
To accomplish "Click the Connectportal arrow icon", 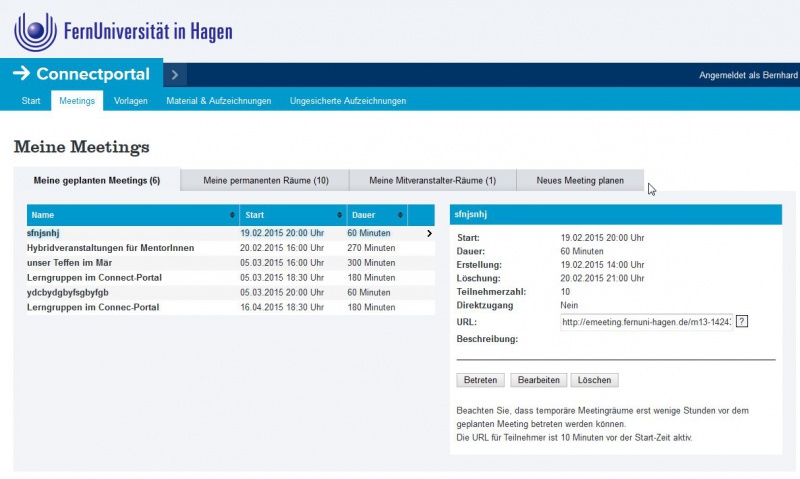I will pyautogui.click(x=21, y=73).
